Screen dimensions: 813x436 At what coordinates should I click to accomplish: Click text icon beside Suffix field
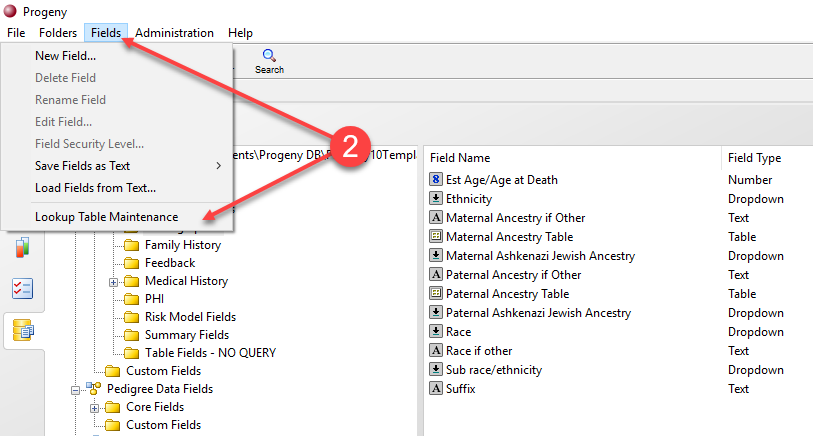click(436, 388)
